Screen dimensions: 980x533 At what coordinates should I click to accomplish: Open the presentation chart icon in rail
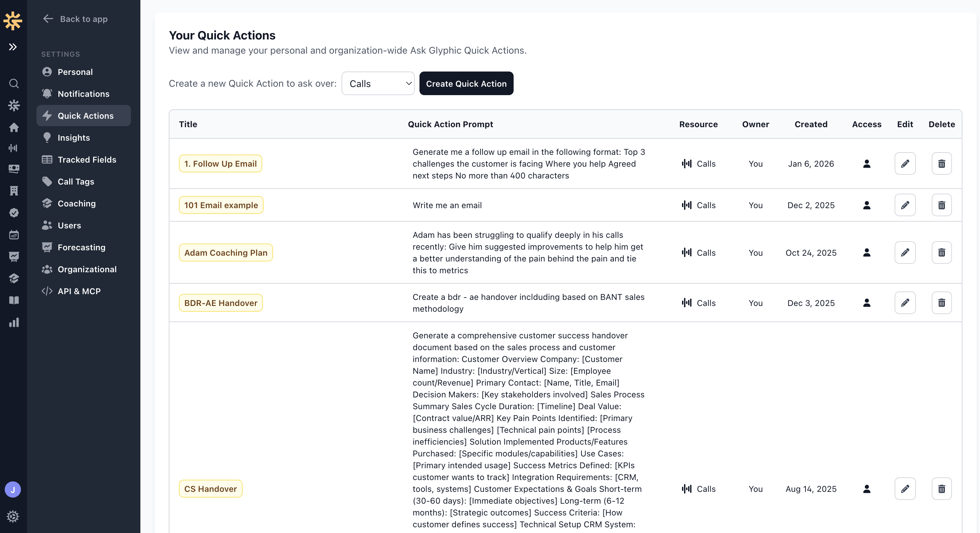tap(14, 257)
